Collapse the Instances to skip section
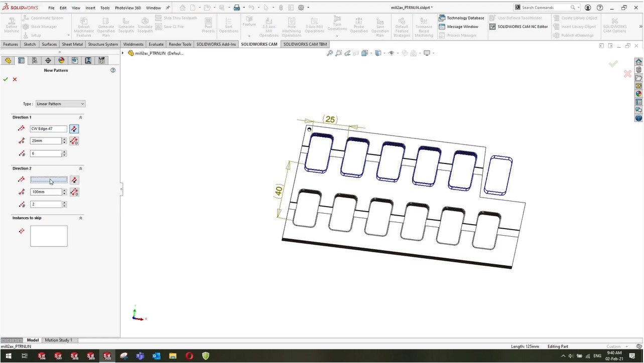 (81, 218)
